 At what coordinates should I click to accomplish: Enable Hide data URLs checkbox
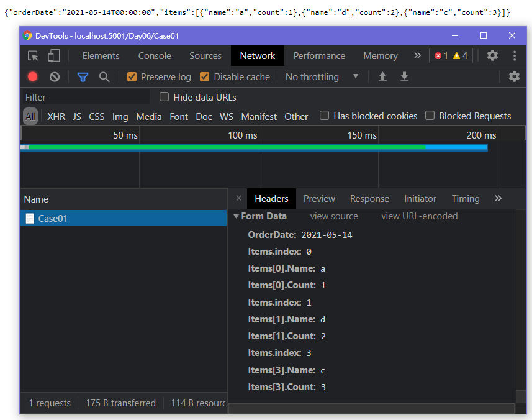click(164, 97)
